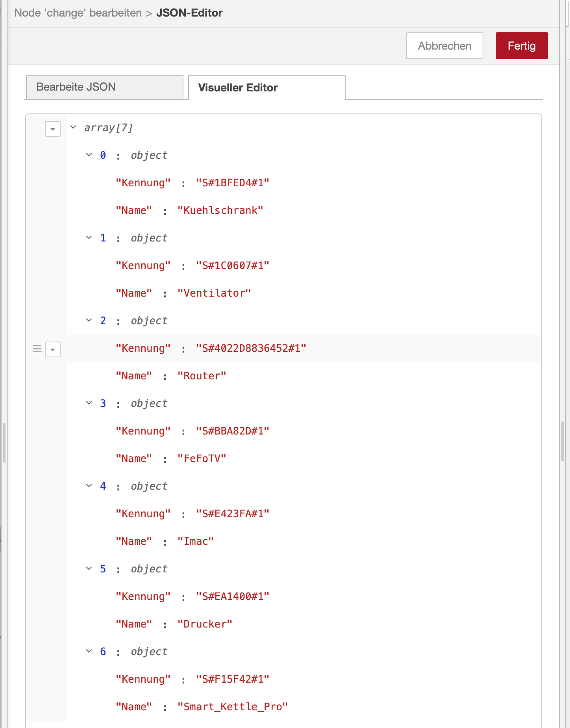Edit the "Kuehlschrank" name value
Image resolution: width=570 pixels, height=728 pixels.
point(220,210)
